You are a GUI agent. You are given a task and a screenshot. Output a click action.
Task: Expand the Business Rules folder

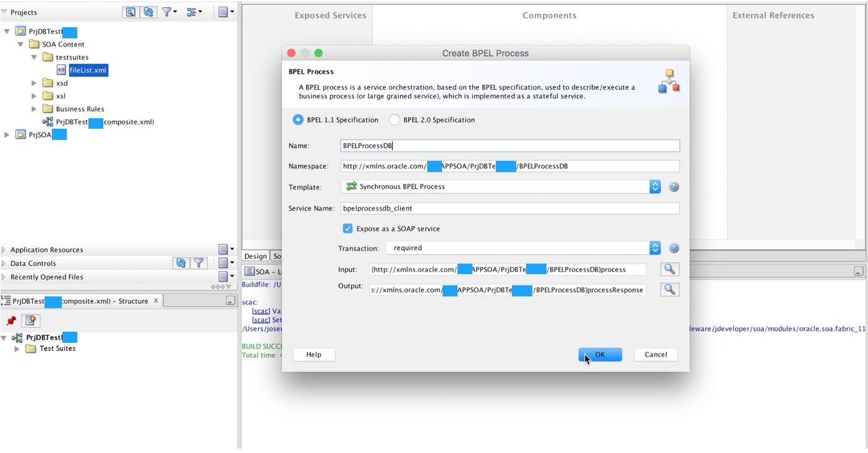tap(34, 109)
